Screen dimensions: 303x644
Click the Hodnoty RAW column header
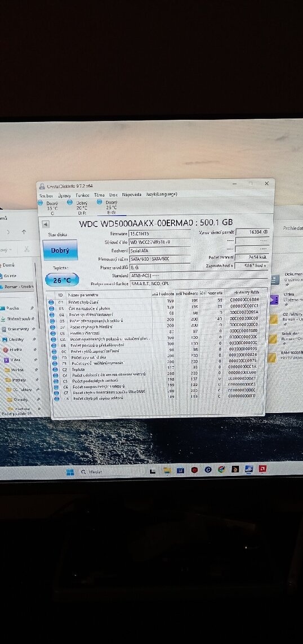pos(247,292)
